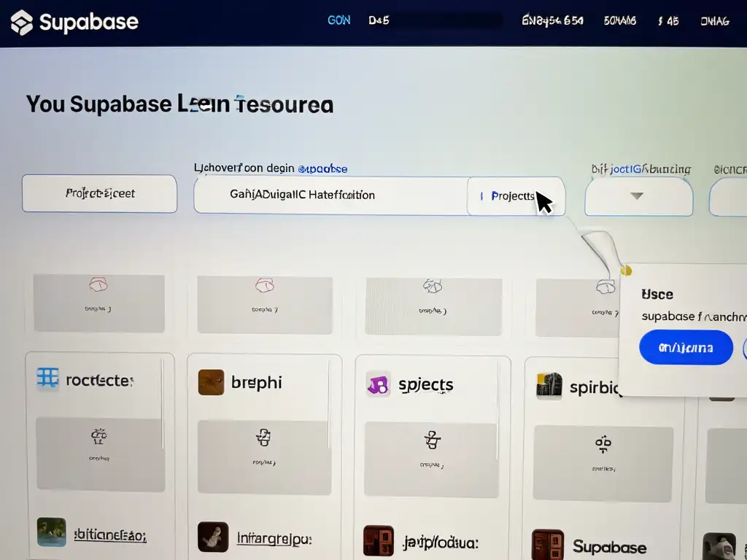
Task: Click the "spjects" card title
Action: [x=426, y=385]
